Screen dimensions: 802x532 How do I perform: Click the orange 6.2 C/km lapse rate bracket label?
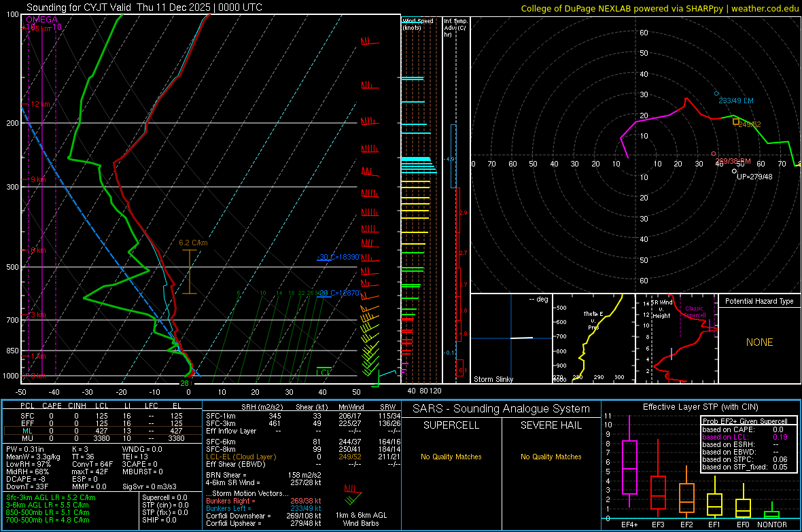pyautogui.click(x=193, y=243)
